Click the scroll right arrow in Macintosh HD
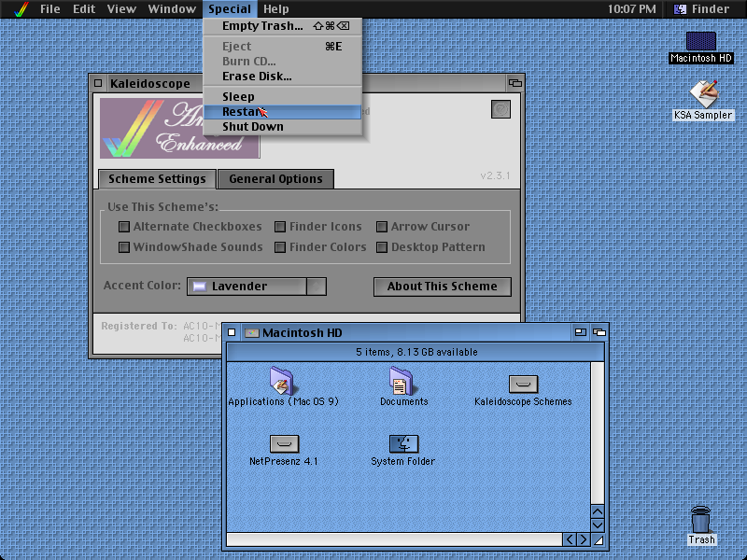 [583, 539]
